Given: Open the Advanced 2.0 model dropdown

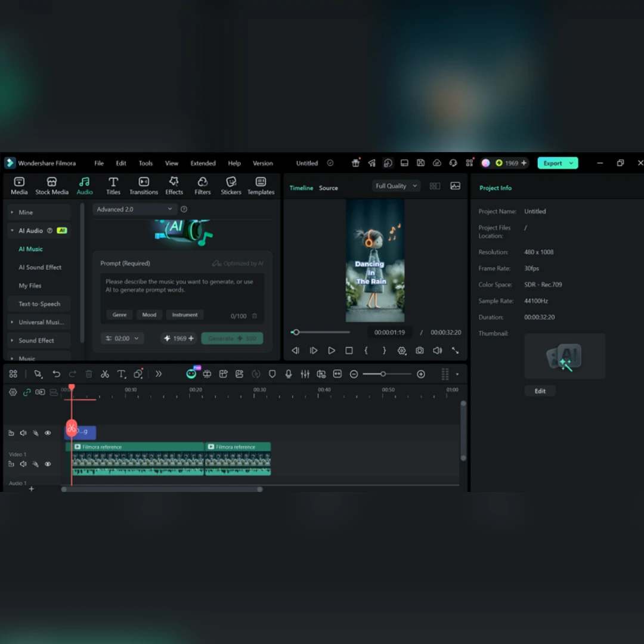Looking at the screenshot, I should pos(134,209).
